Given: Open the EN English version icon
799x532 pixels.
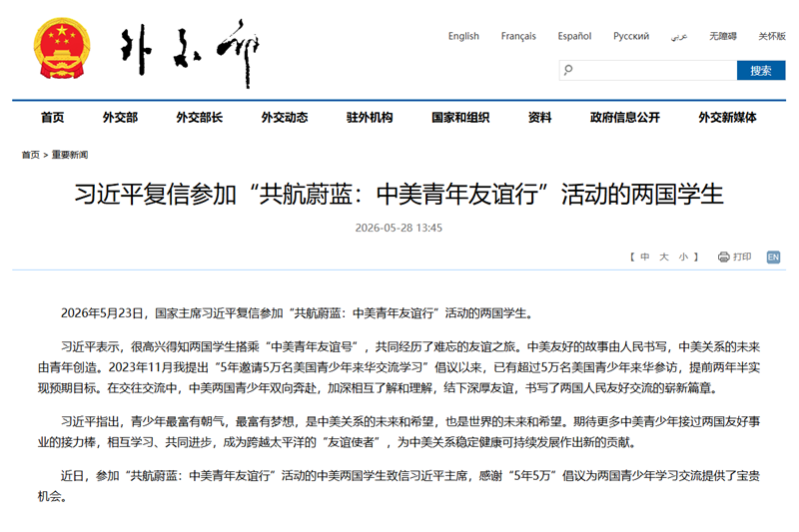Looking at the screenshot, I should pos(773,258).
